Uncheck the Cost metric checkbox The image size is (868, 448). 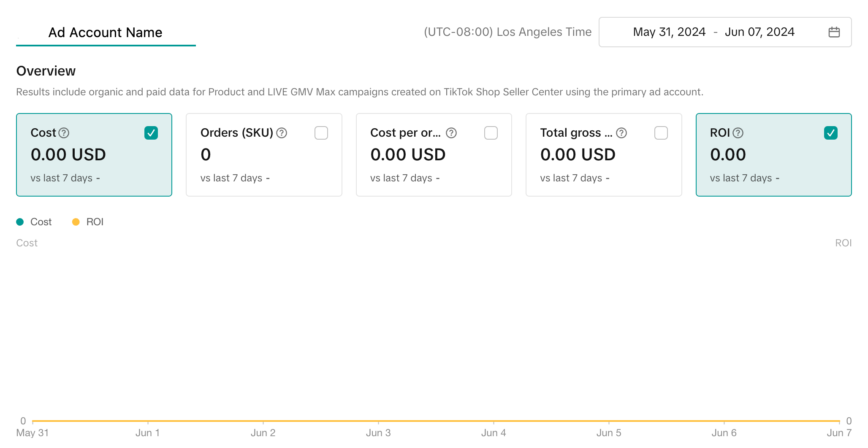(151, 133)
